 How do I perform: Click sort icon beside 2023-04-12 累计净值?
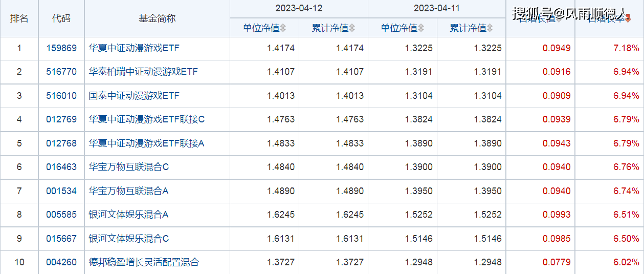(352, 28)
